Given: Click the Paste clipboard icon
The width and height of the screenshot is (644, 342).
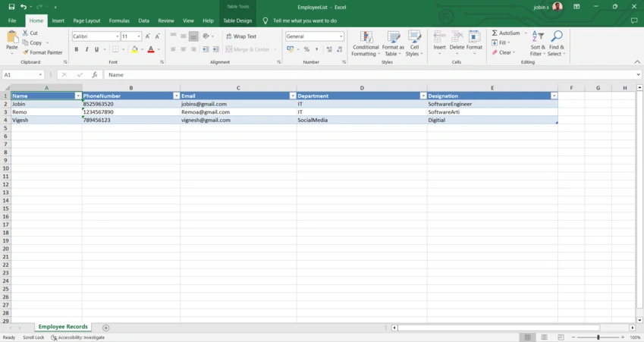Looking at the screenshot, I should [x=12, y=37].
